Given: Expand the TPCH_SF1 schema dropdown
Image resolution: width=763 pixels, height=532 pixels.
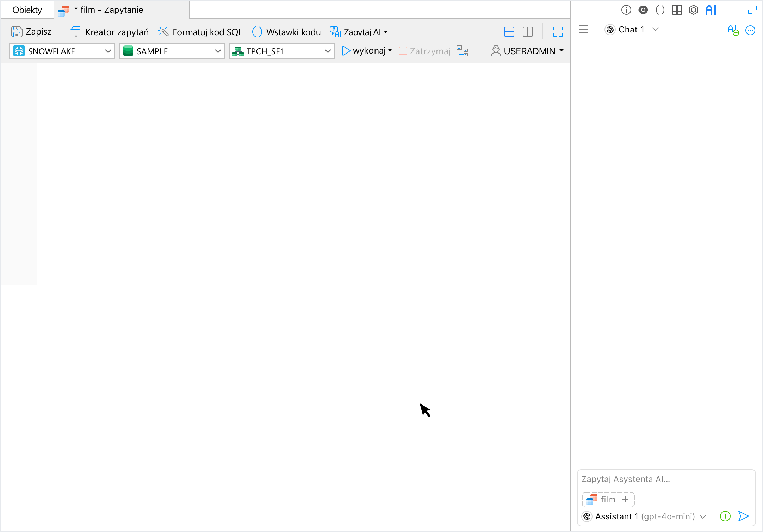Looking at the screenshot, I should (x=328, y=51).
